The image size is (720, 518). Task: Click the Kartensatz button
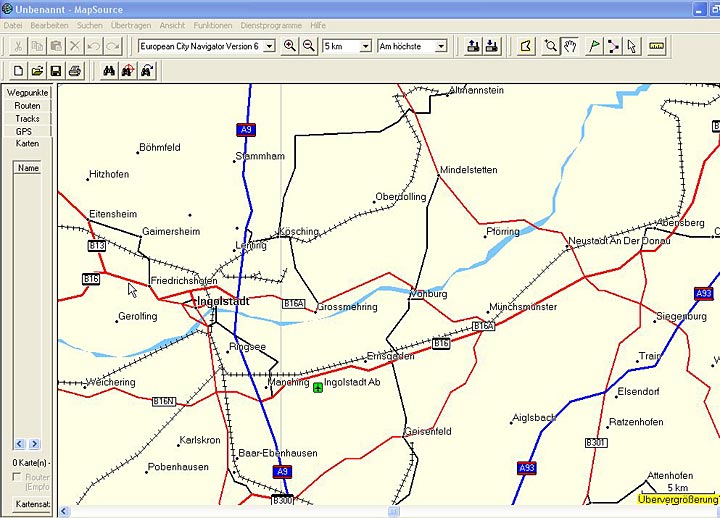click(x=32, y=505)
